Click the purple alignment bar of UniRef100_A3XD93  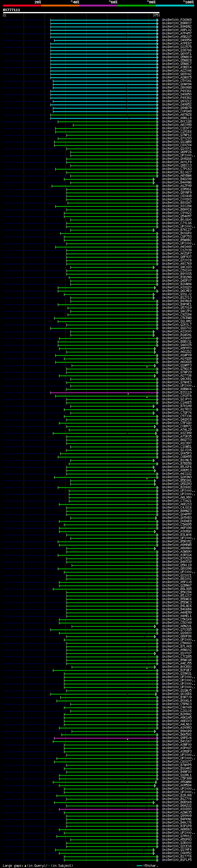[108, 809]
